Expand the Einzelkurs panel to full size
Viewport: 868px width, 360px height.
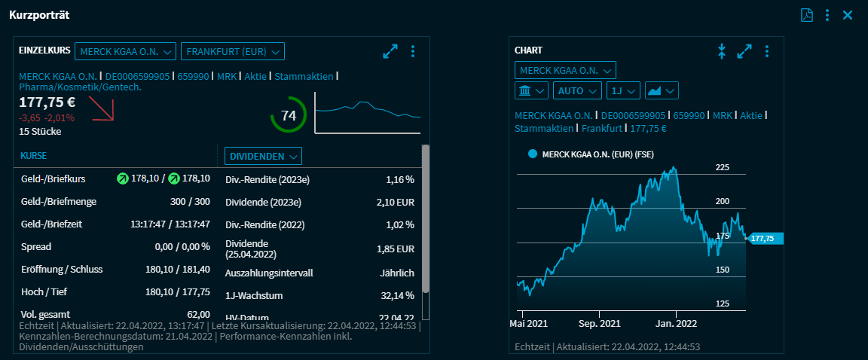click(390, 51)
